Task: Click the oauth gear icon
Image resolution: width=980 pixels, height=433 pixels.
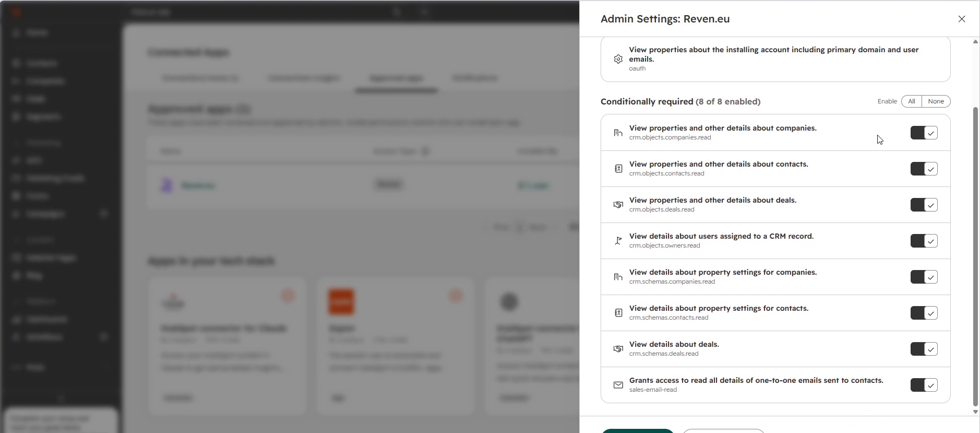Action: [x=618, y=59]
